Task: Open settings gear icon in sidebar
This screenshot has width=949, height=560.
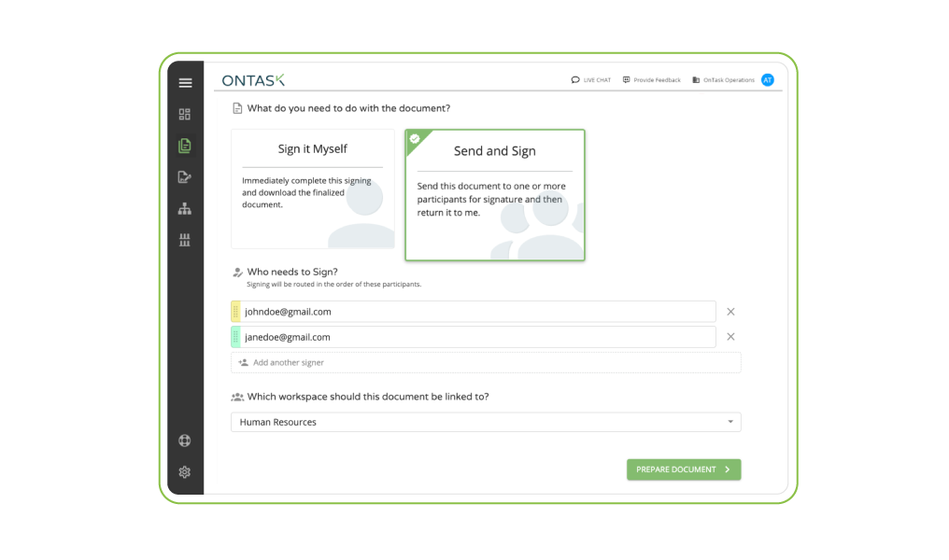Action: click(185, 471)
